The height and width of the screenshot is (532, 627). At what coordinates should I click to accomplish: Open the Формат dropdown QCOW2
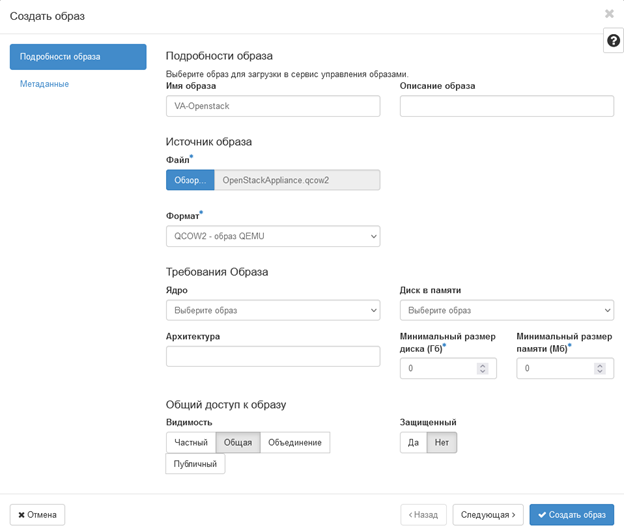pyautogui.click(x=273, y=236)
